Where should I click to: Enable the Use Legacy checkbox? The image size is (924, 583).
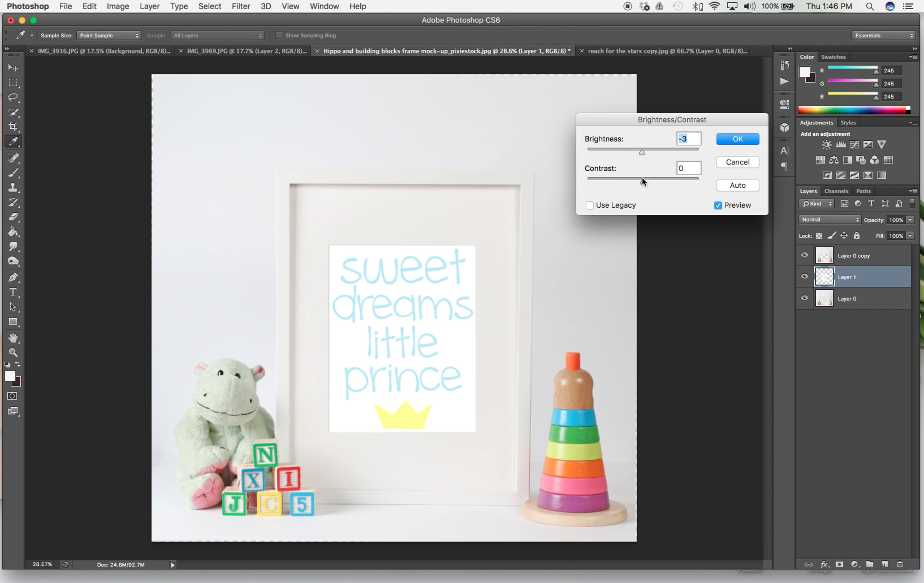point(589,205)
